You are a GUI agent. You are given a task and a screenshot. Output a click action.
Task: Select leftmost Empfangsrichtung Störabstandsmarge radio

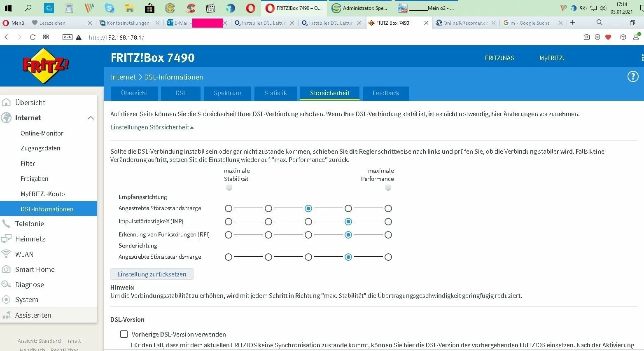229,208
